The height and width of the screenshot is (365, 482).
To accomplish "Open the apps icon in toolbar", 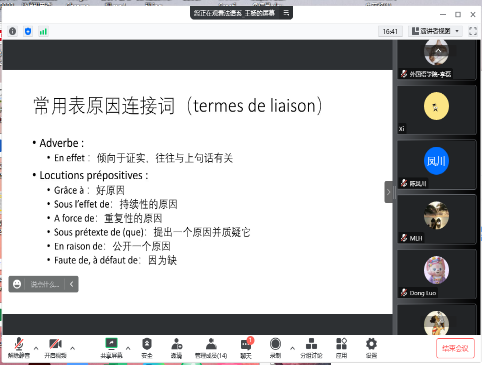I will pos(341,348).
